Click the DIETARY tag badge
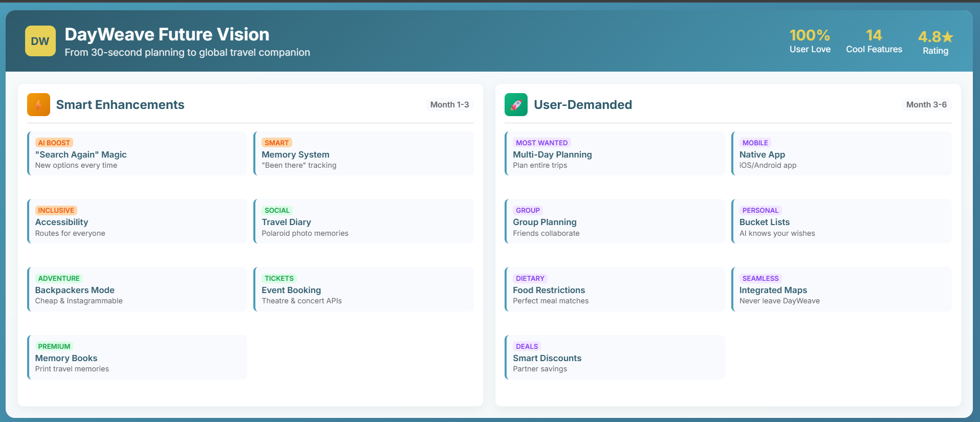980x422 pixels. point(530,278)
